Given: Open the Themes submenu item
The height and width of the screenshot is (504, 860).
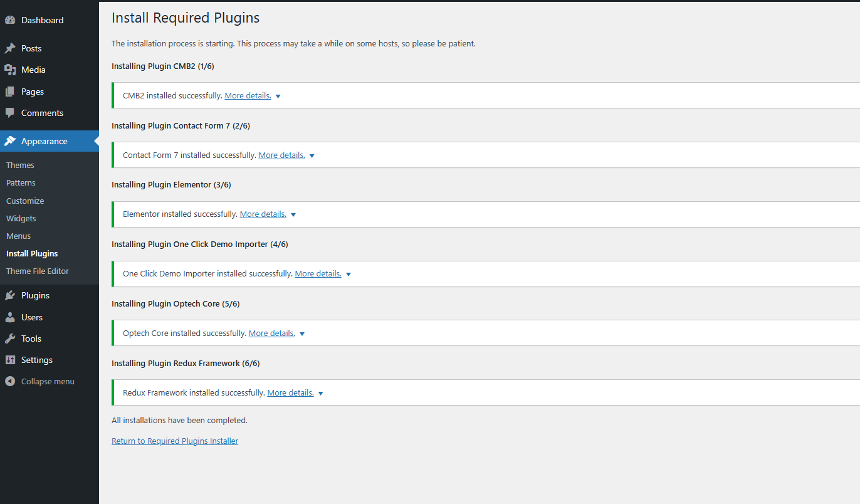Looking at the screenshot, I should click(20, 165).
